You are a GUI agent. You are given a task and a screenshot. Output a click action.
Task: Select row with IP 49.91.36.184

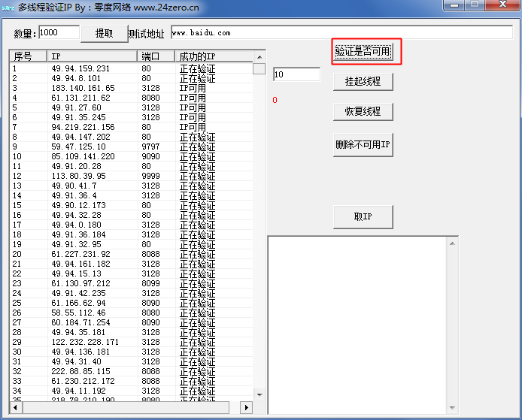[x=131, y=234]
